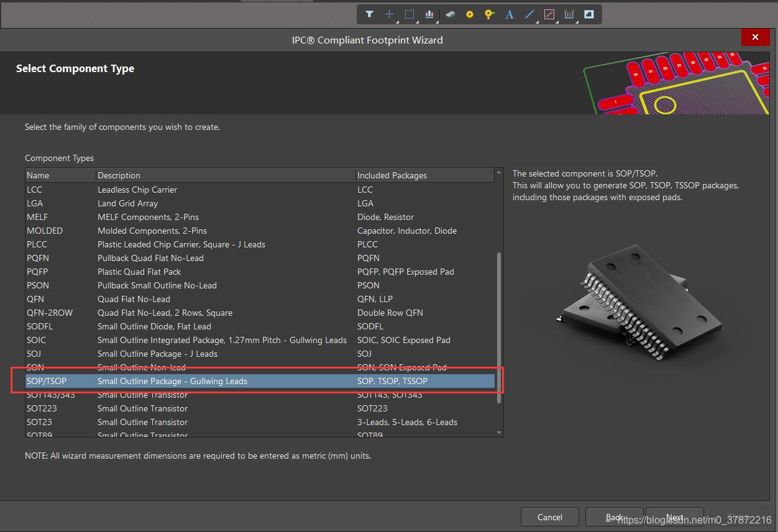Image resolution: width=778 pixels, height=532 pixels.
Task: Select the place line tool
Action: (x=529, y=14)
